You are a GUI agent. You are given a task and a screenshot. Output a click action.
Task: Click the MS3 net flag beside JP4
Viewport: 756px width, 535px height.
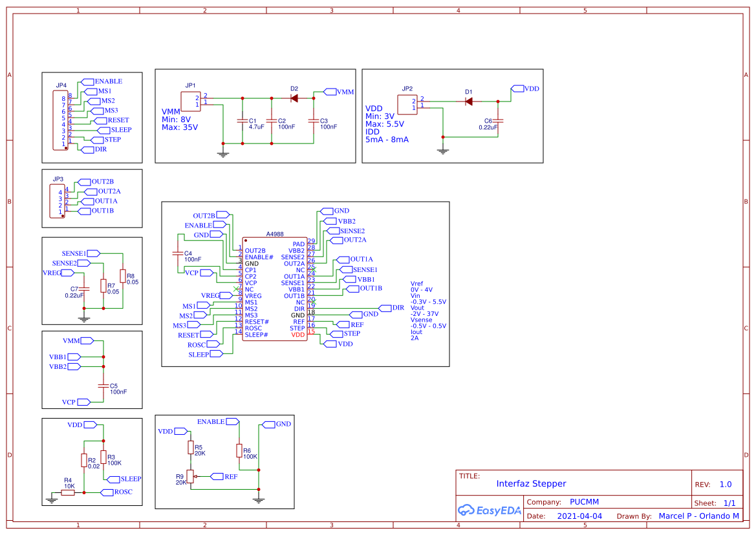105,110
